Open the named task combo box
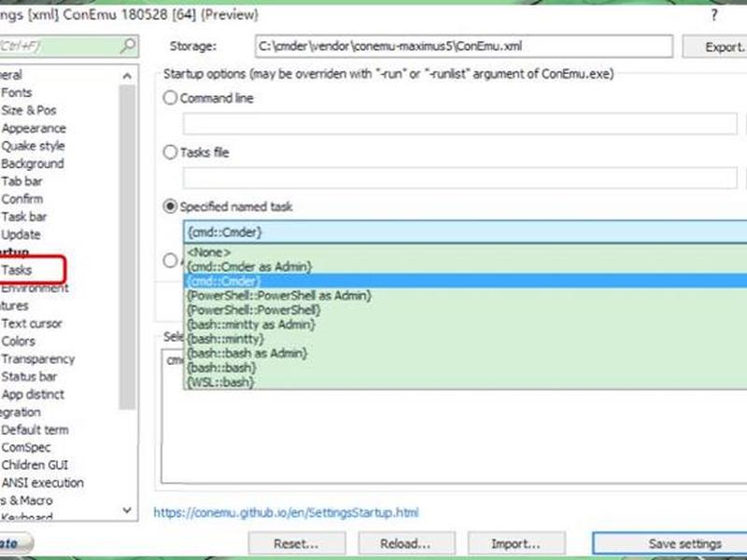The width and height of the screenshot is (747, 560). pos(465,232)
